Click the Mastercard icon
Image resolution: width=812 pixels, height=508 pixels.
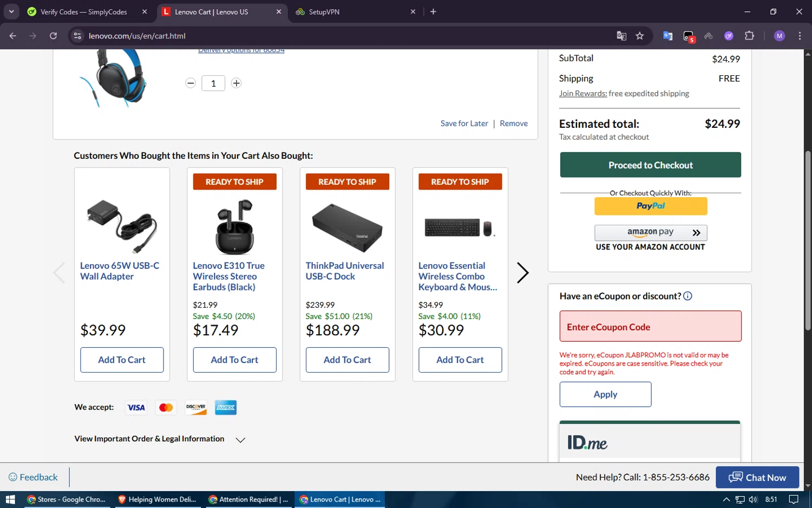point(166,407)
